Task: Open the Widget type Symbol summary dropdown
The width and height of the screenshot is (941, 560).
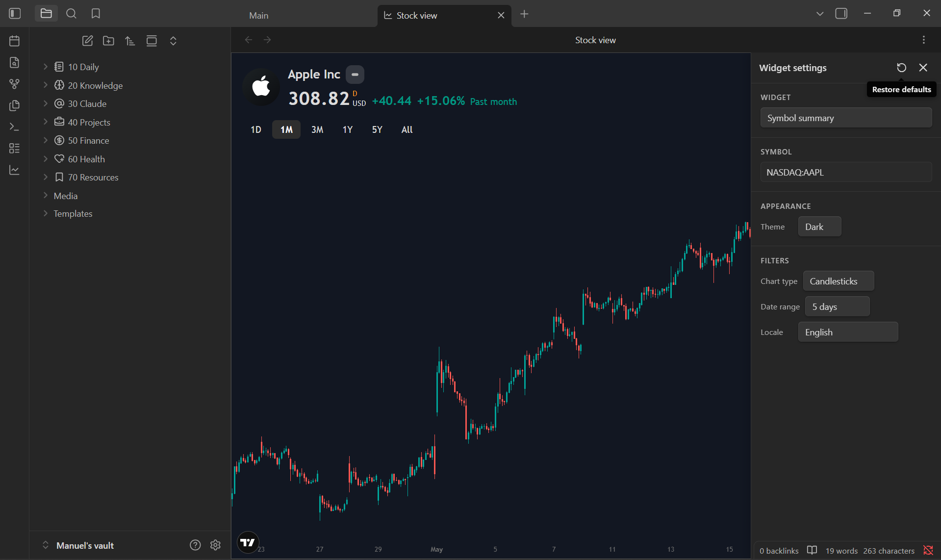Action: pyautogui.click(x=846, y=118)
